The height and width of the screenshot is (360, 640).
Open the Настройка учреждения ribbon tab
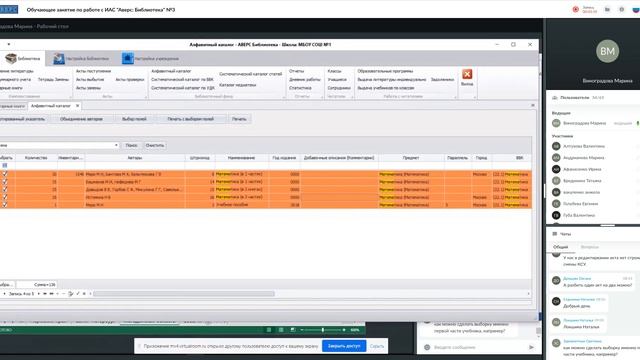coord(151,58)
